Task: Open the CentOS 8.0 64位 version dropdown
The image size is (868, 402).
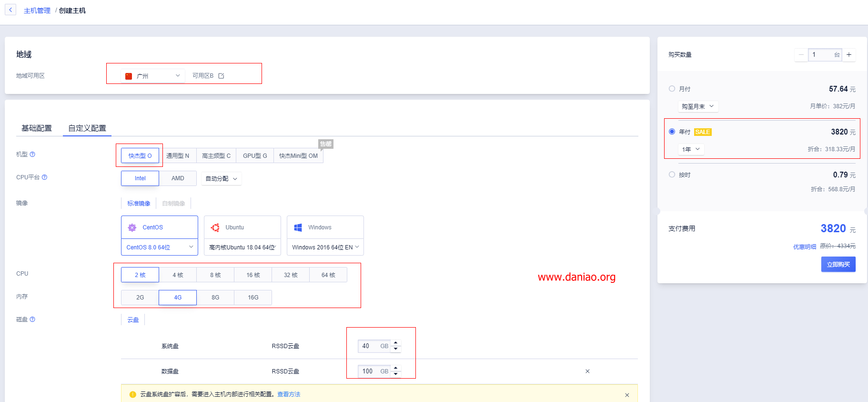Action: point(160,247)
